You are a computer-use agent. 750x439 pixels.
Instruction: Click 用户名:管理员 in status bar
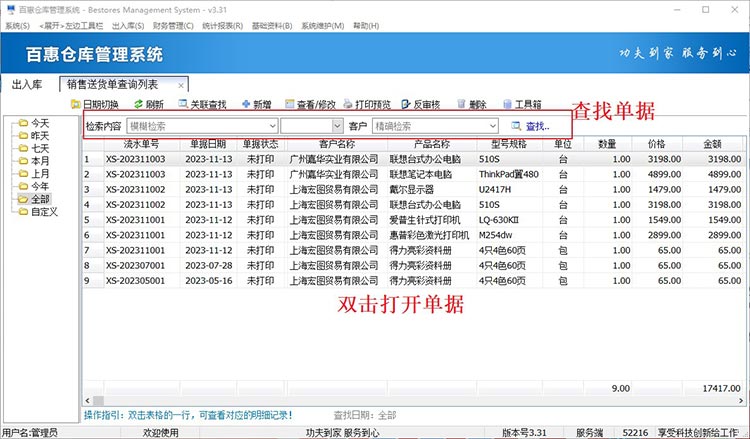[x=30, y=433]
